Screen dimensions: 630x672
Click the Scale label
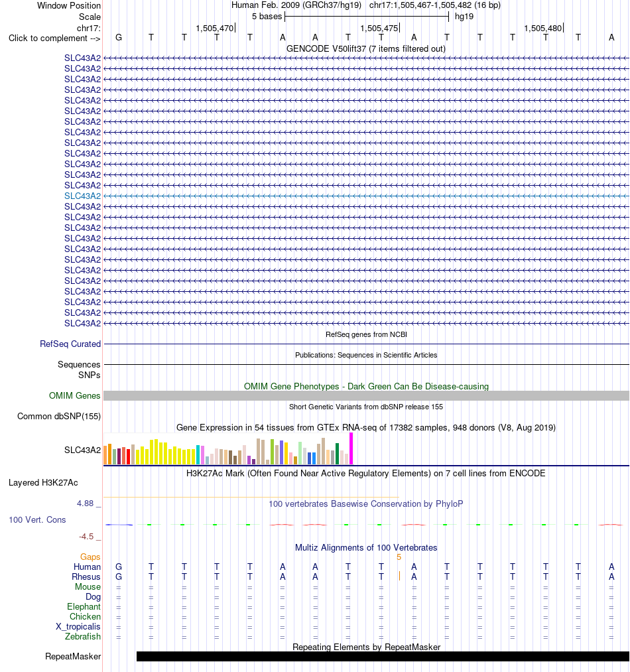click(x=90, y=17)
